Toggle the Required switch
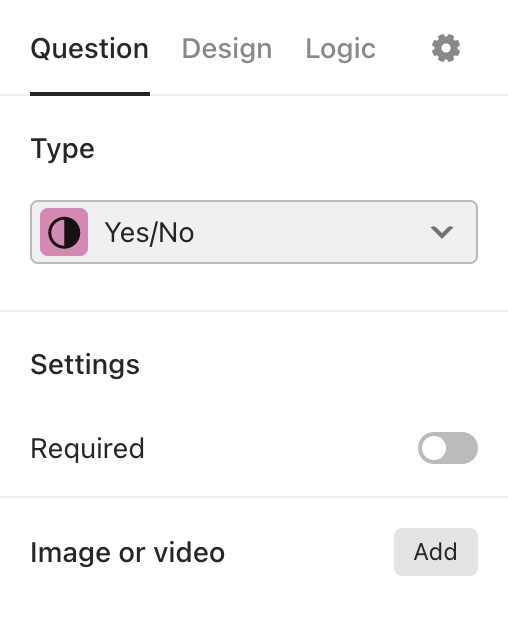 (448, 448)
